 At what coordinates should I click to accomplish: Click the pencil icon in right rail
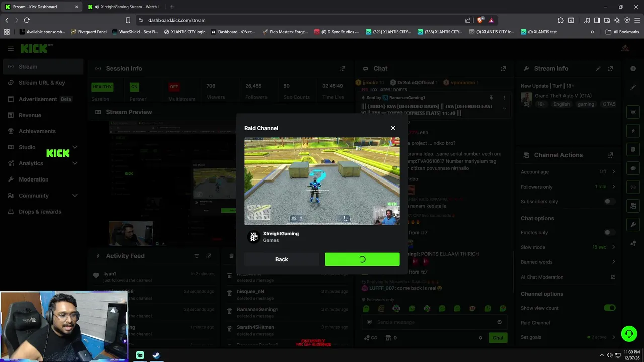click(x=633, y=87)
